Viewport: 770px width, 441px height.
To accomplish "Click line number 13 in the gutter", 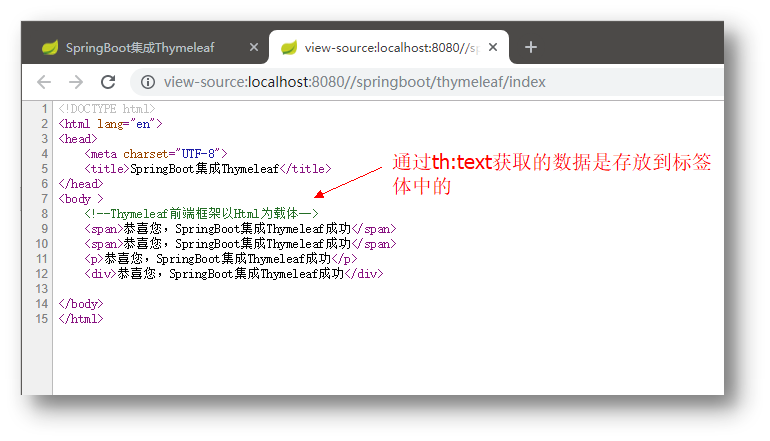I will (x=42, y=289).
